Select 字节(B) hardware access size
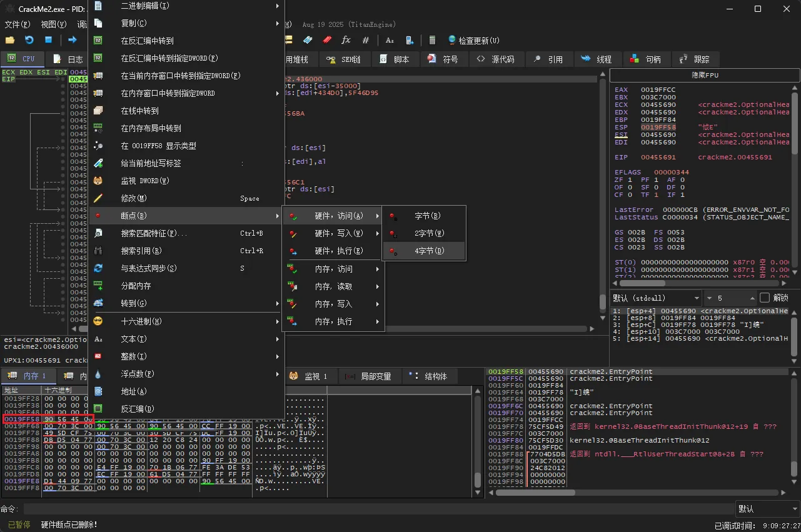 [x=424, y=216]
